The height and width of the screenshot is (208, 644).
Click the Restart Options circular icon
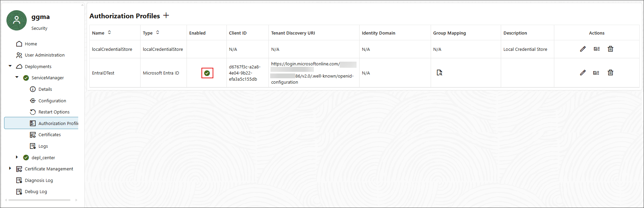[33, 112]
